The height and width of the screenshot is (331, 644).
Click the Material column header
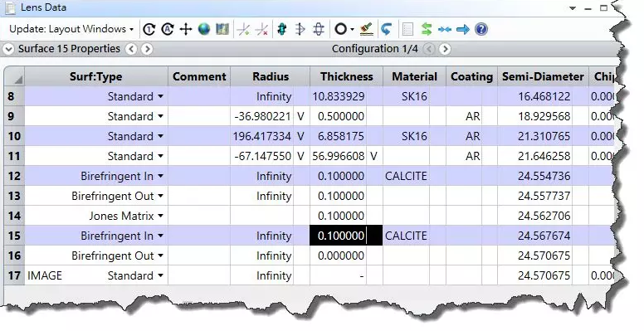(414, 76)
